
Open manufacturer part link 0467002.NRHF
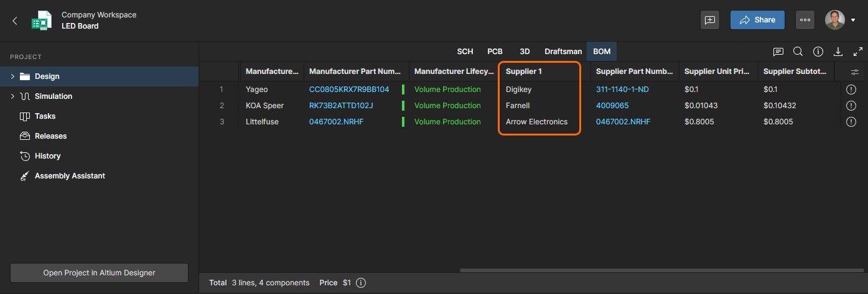[336, 122]
